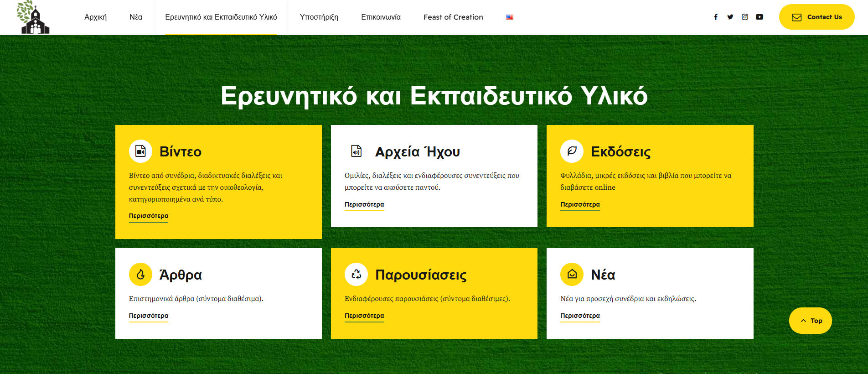Click Περισσότερα under Παρουσιάσεις

[364, 316]
